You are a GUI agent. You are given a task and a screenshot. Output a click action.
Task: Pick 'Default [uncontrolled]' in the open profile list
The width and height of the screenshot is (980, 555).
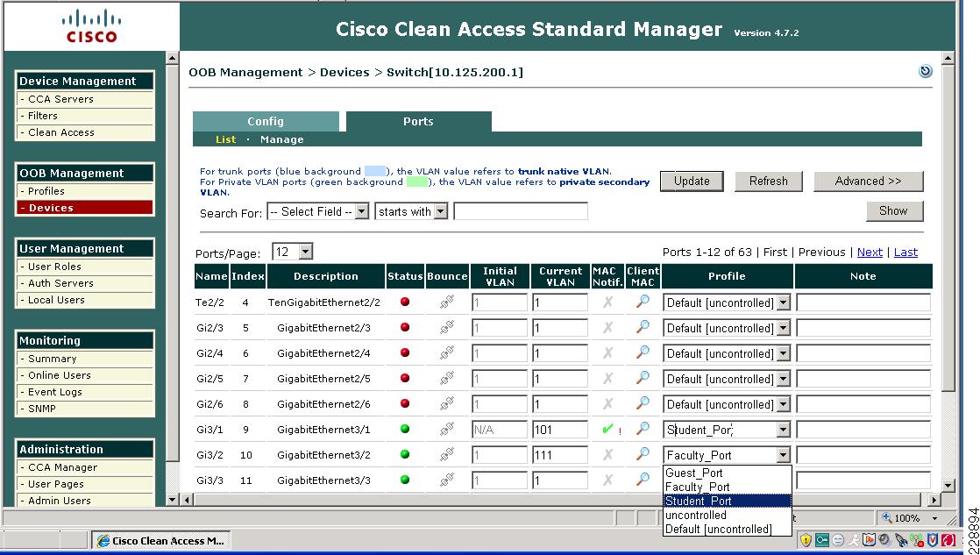[x=728, y=529]
